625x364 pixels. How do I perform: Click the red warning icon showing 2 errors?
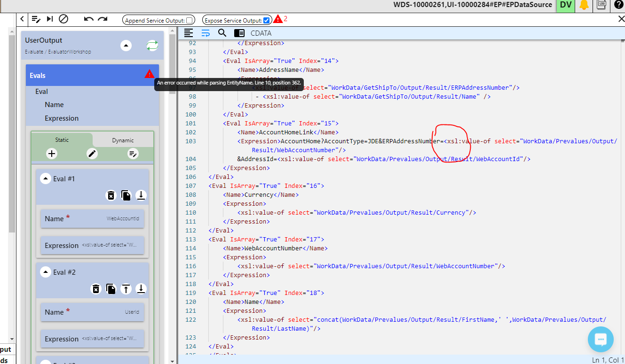pyautogui.click(x=278, y=19)
